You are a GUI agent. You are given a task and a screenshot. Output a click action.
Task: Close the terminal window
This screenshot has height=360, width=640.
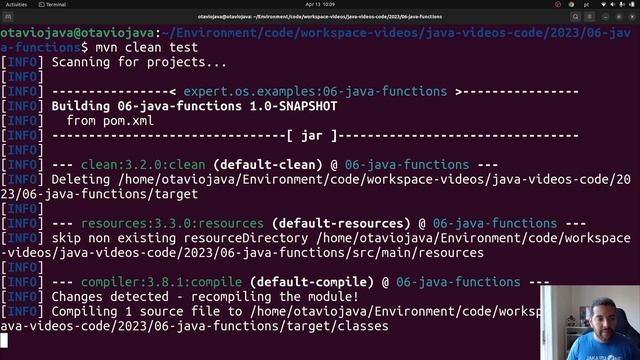coord(632,17)
